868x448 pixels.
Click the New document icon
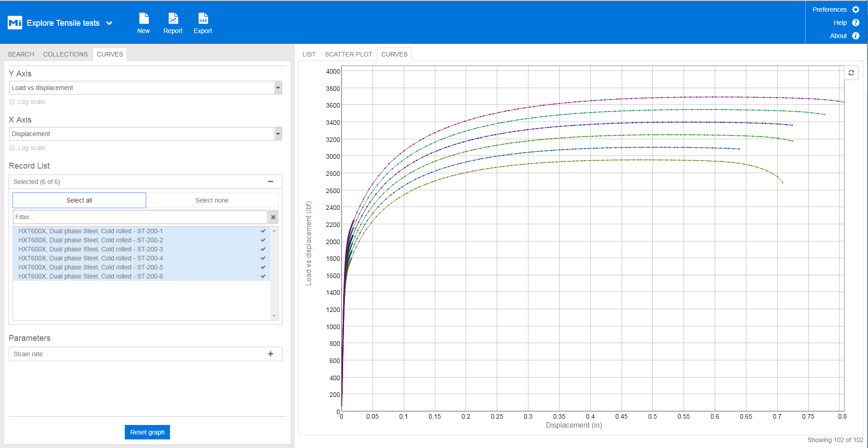[144, 19]
